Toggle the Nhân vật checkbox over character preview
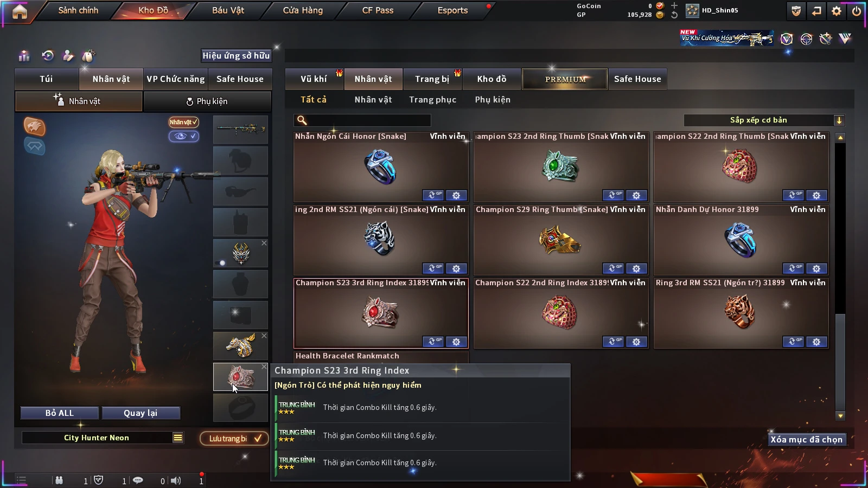The image size is (868, 488). 183,122
